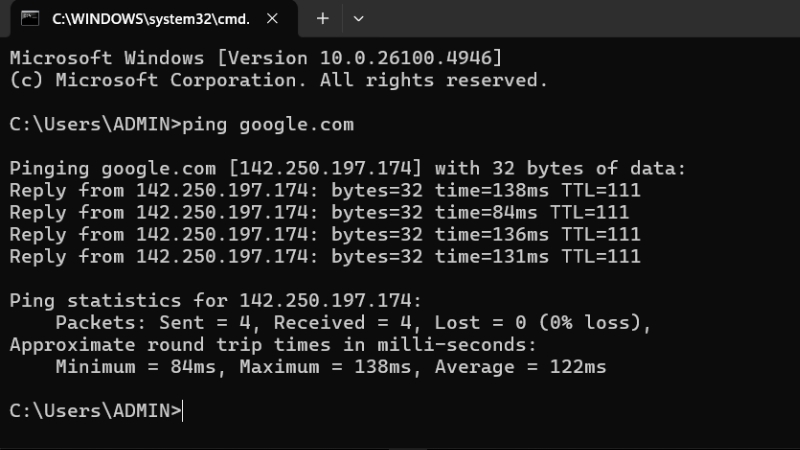Click the 'ping google.com' command line
This screenshot has height=450, width=800.
[182, 124]
